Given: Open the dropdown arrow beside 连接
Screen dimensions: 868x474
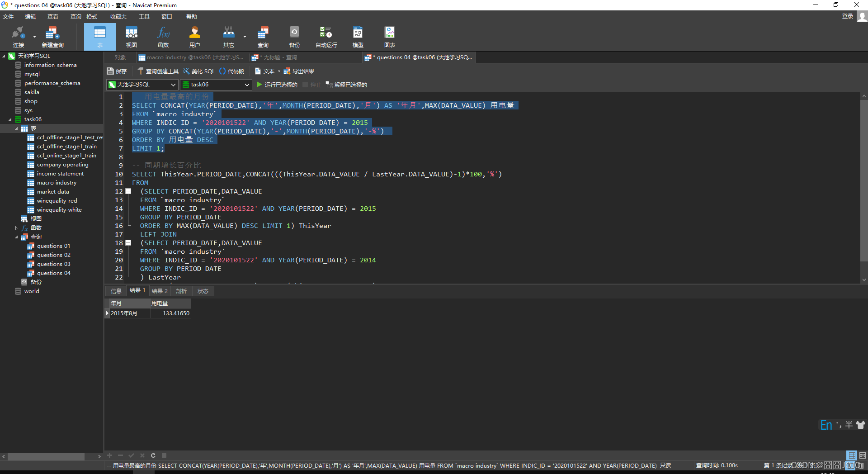Looking at the screenshot, I should (34, 37).
